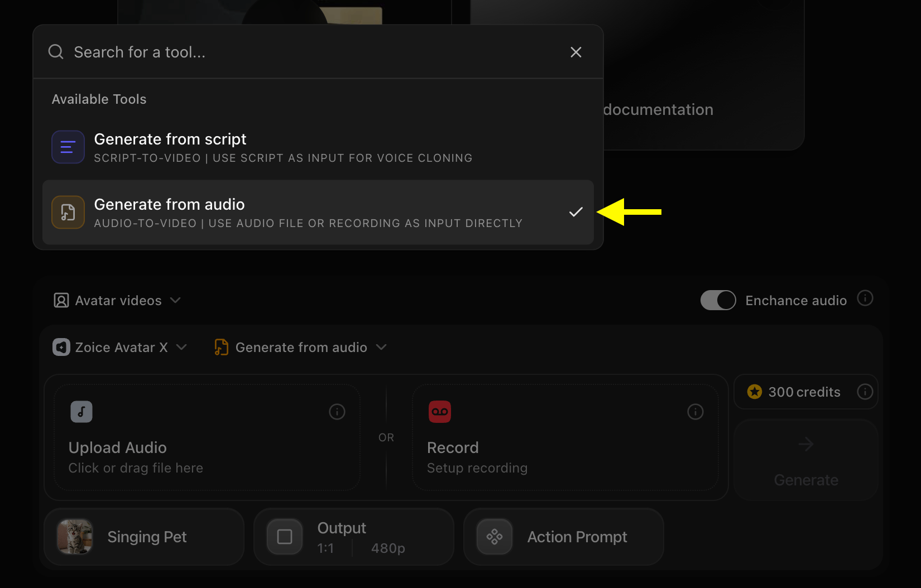This screenshot has width=921, height=588.
Task: Open the Singing Pet avatar selector
Action: (144, 537)
